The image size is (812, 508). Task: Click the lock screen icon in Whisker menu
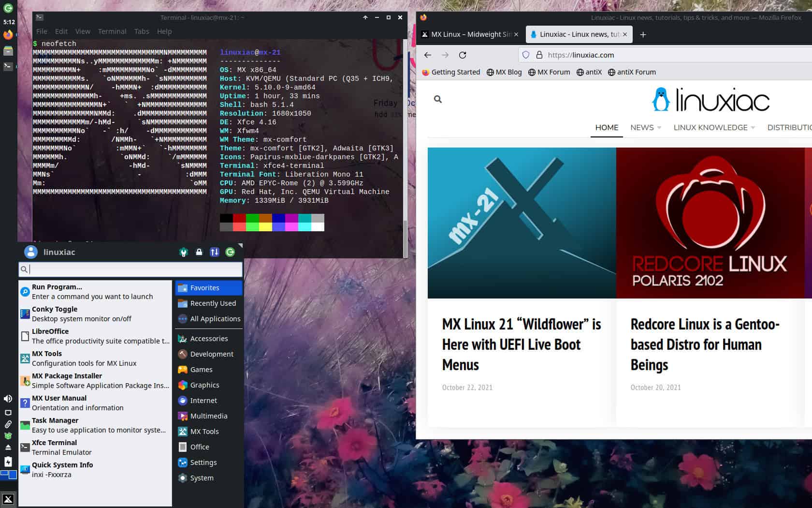coord(199,252)
